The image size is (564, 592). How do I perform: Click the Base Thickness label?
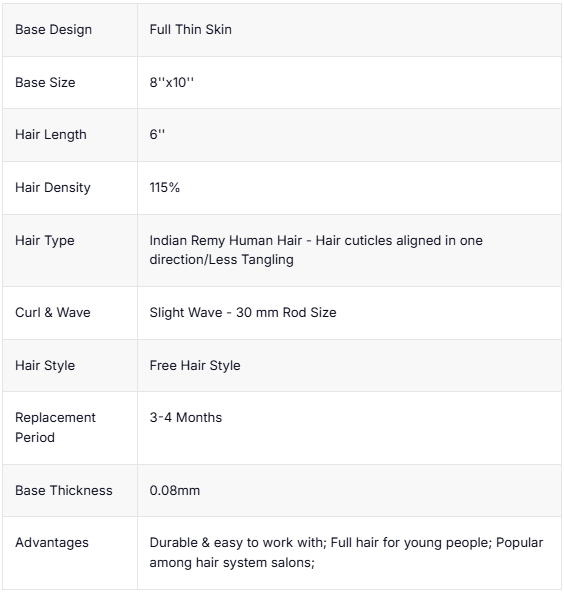[x=64, y=490]
